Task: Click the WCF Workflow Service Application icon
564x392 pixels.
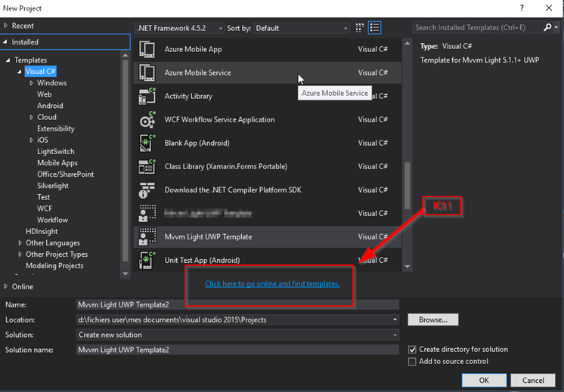Action: (x=147, y=119)
